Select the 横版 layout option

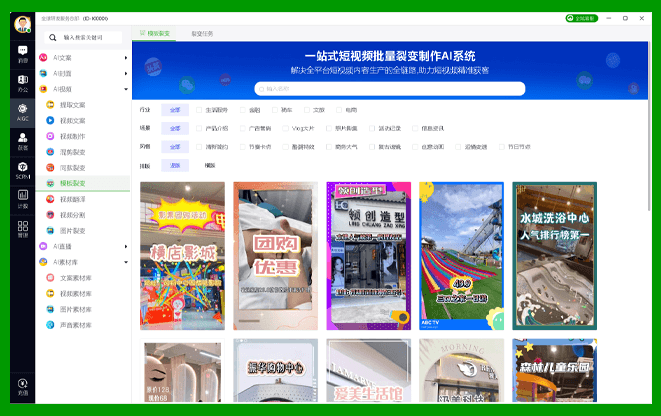[x=209, y=165]
